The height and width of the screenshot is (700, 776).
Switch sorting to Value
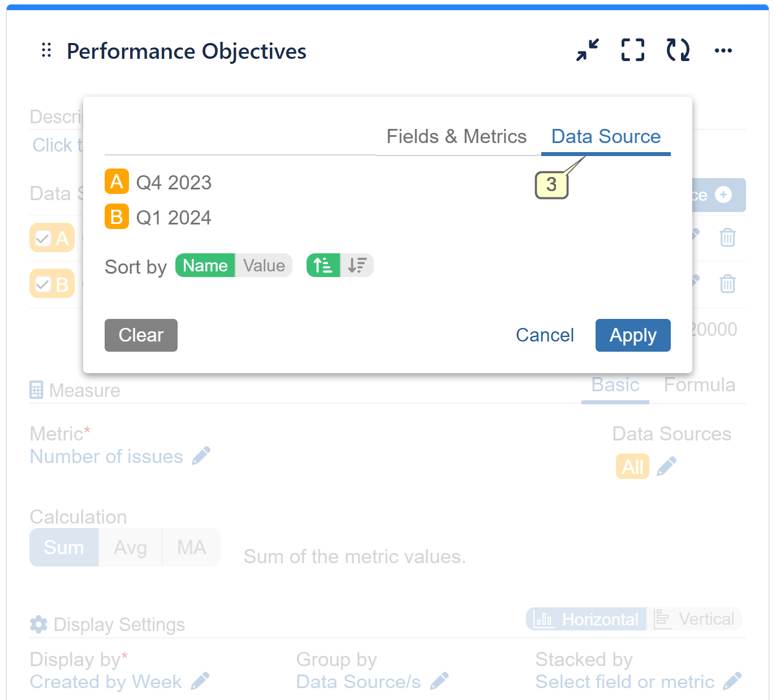264,265
